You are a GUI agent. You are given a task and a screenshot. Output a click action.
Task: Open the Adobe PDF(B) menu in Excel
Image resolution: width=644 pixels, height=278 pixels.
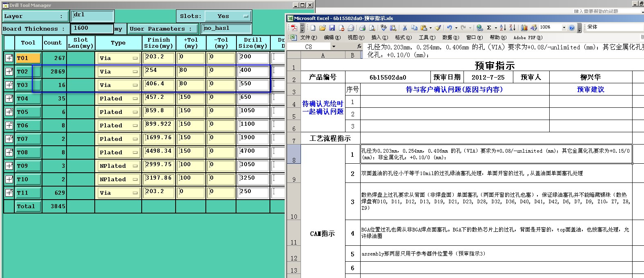pyautogui.click(x=528, y=38)
